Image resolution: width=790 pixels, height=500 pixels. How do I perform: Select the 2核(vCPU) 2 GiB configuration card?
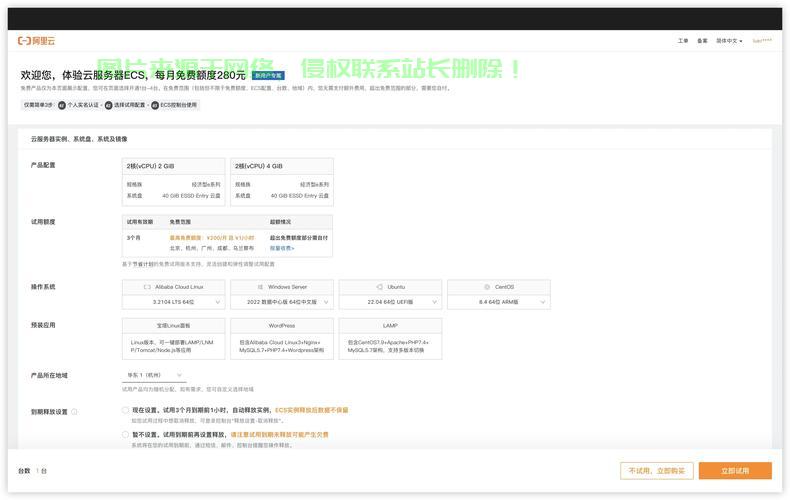(x=173, y=182)
